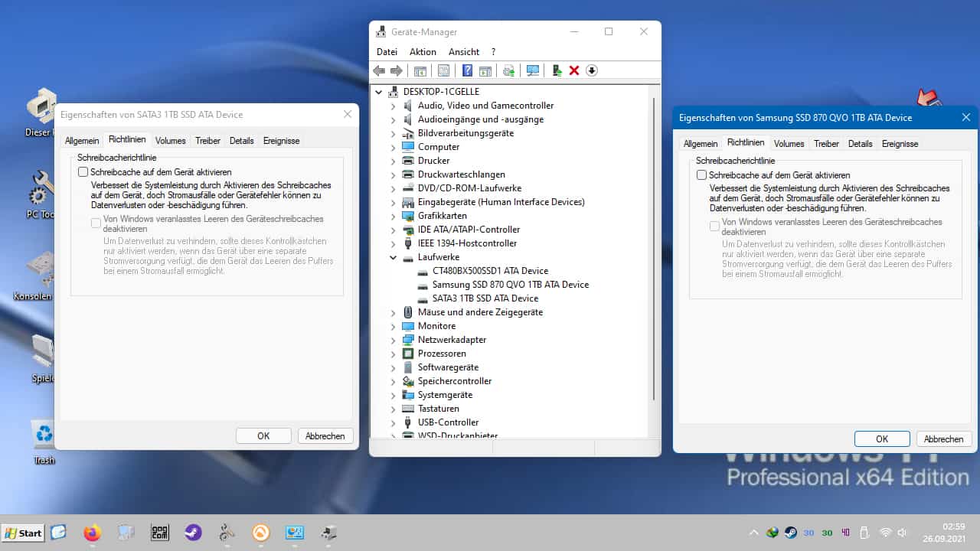Switch to Details tab in Samsung SSD dialog
This screenshot has width=980, height=551.
click(860, 144)
